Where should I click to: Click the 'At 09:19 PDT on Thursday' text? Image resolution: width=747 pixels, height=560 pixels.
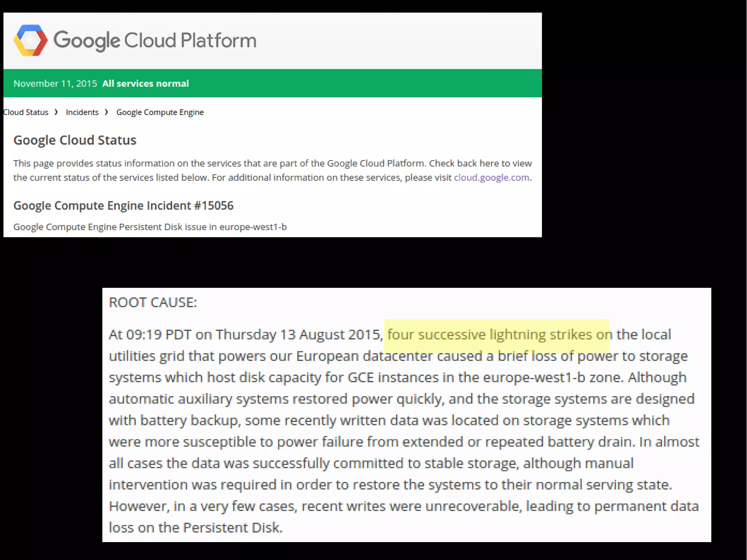tap(193, 335)
